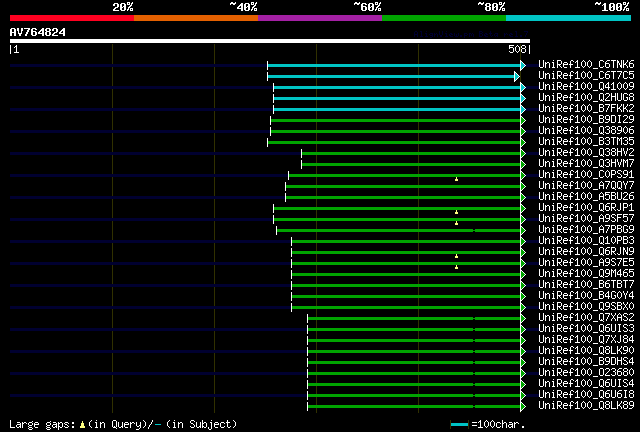
Task: Click the UniRef100_Q8LK89 label
Action: click(x=586, y=406)
